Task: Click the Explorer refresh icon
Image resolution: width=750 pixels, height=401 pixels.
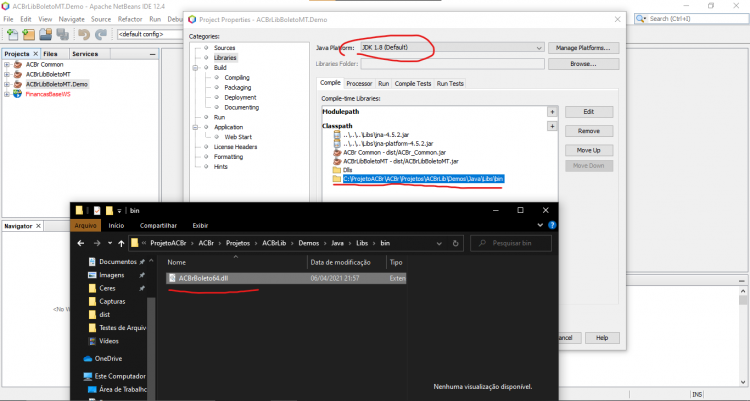Action: 455,243
